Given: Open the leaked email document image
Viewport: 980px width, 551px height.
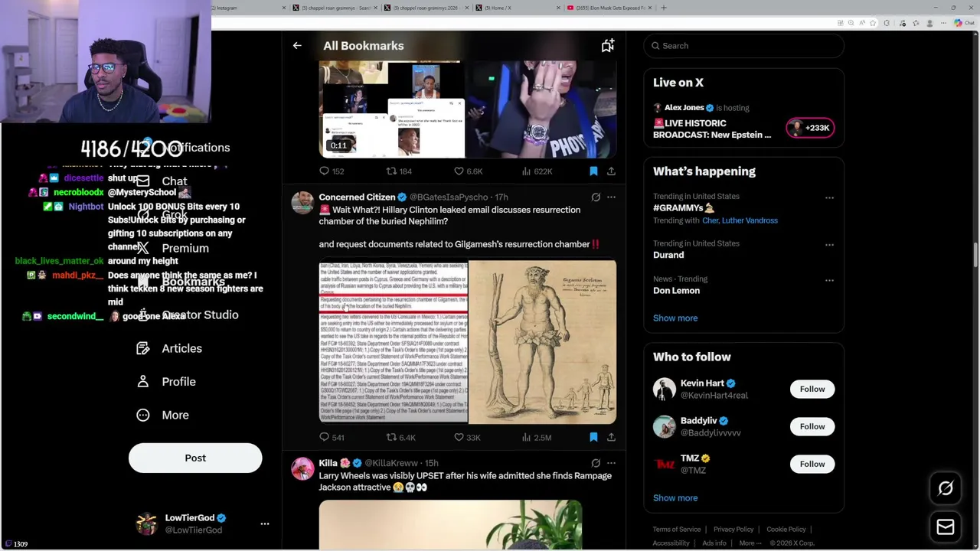Looking at the screenshot, I should point(393,342).
